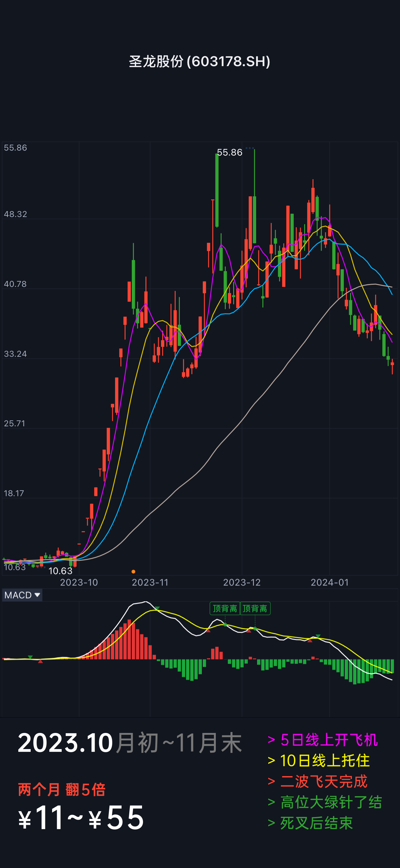Click the leftmost red triangle in MACD panel
This screenshot has height=868, width=400.
40,662
